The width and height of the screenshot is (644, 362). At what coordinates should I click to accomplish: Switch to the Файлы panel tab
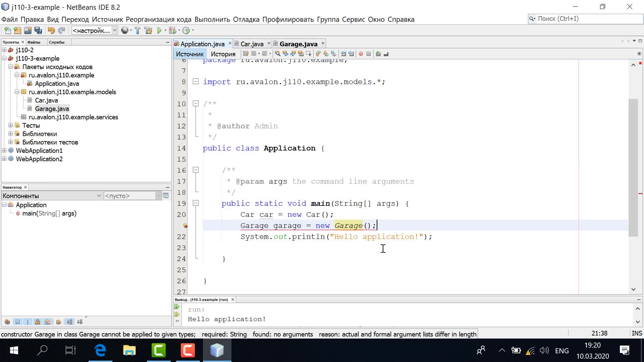coord(34,42)
